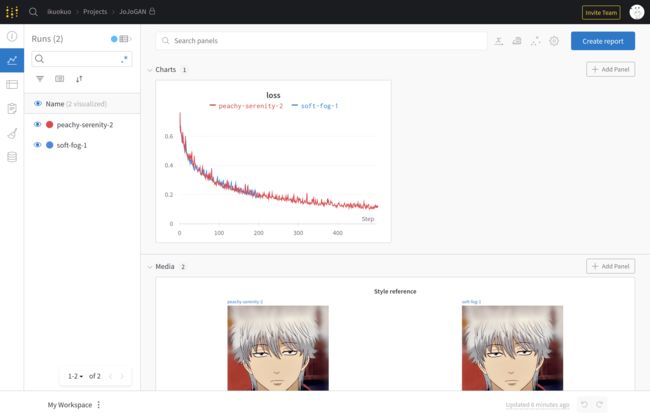
Task: Open the 1-2 pagination dropdown
Action: click(x=75, y=376)
